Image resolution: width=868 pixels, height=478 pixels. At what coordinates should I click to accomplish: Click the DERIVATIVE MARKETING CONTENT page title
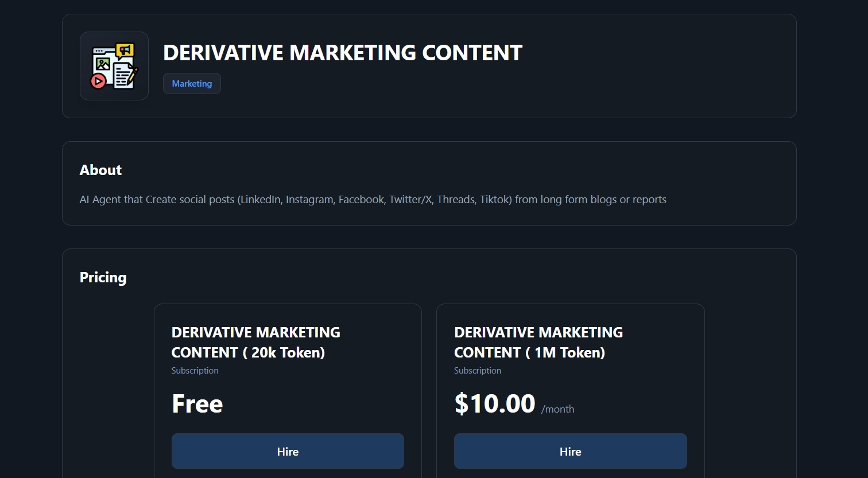343,53
